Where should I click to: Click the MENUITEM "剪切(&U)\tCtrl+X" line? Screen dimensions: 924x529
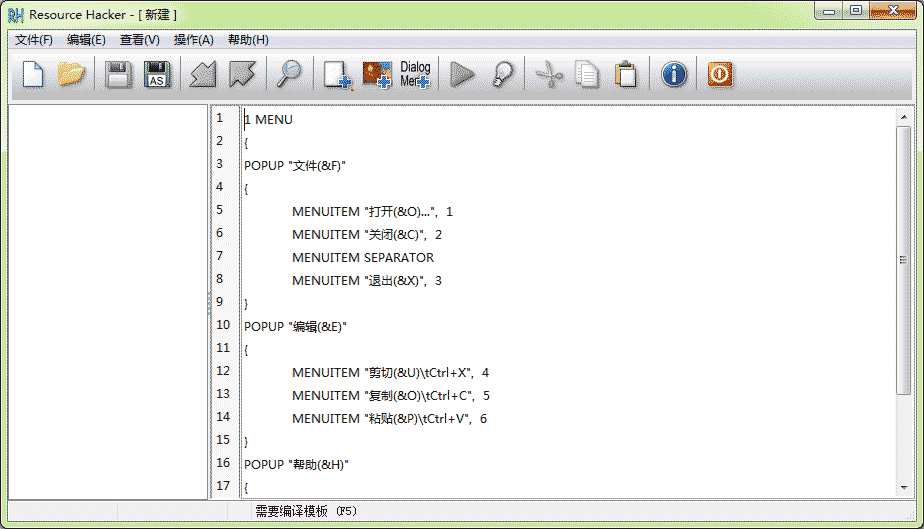(390, 373)
